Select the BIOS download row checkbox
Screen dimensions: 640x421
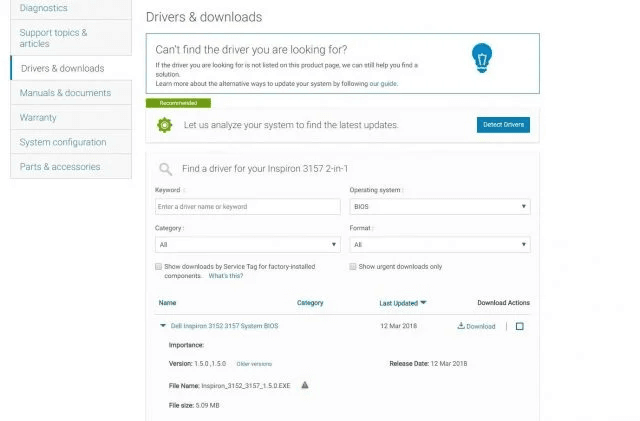coord(519,326)
